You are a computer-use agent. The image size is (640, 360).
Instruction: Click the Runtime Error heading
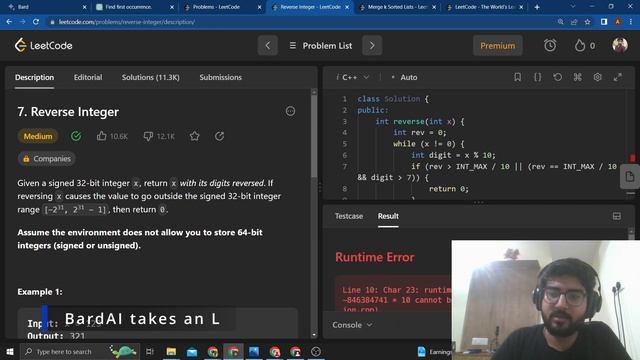[375, 257]
